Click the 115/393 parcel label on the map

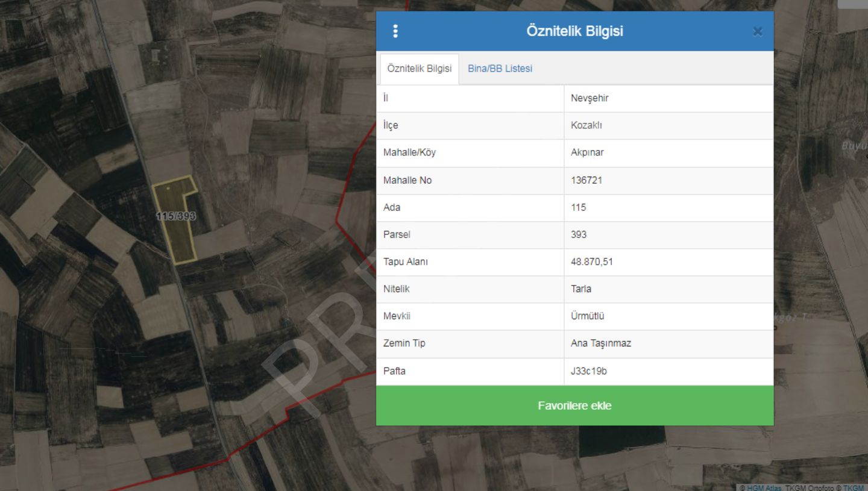point(176,216)
